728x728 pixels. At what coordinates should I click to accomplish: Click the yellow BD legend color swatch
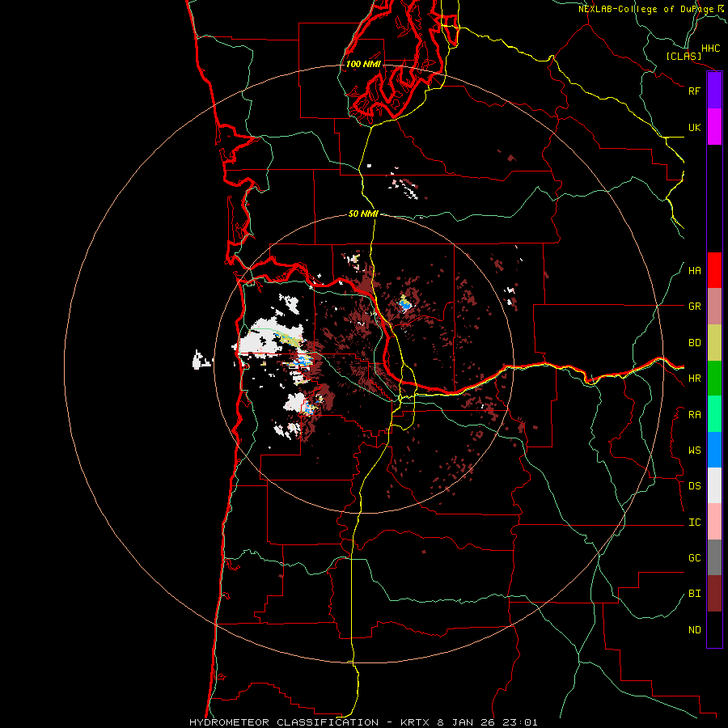(714, 343)
